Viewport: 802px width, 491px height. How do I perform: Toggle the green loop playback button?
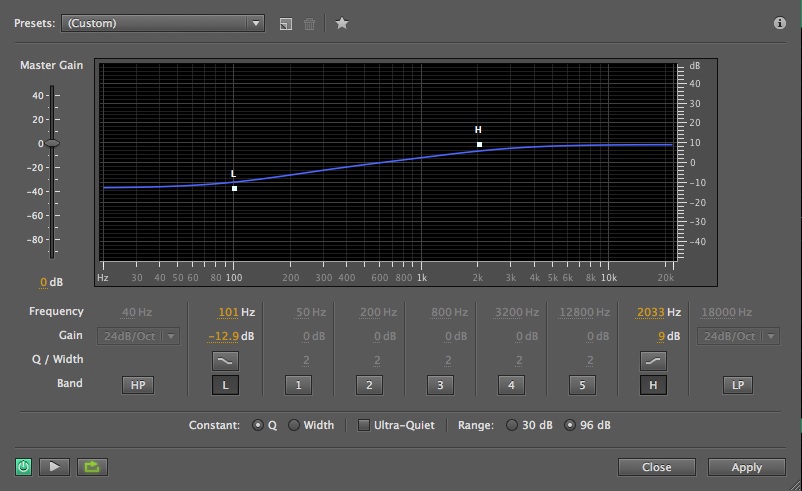click(91, 467)
